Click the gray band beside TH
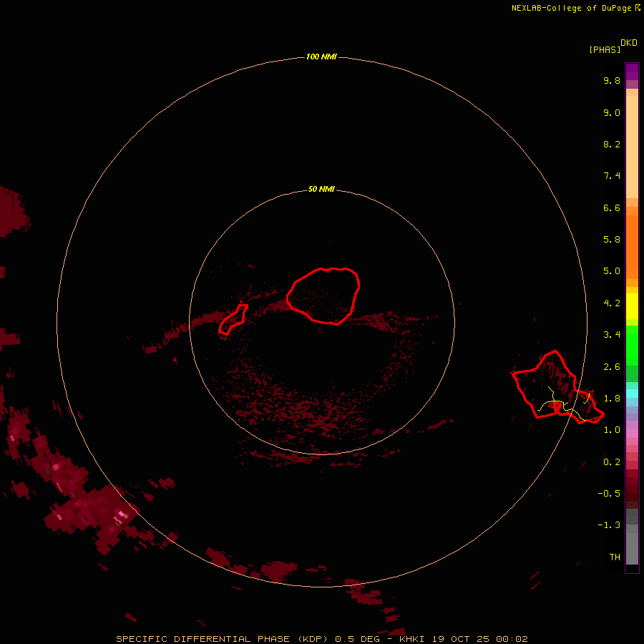The height and width of the screenshot is (644, 644). click(x=632, y=550)
